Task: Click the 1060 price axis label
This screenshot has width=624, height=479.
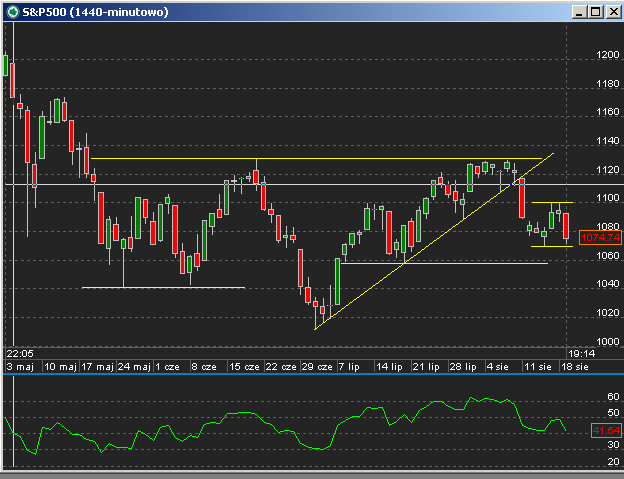Action: click(x=608, y=255)
